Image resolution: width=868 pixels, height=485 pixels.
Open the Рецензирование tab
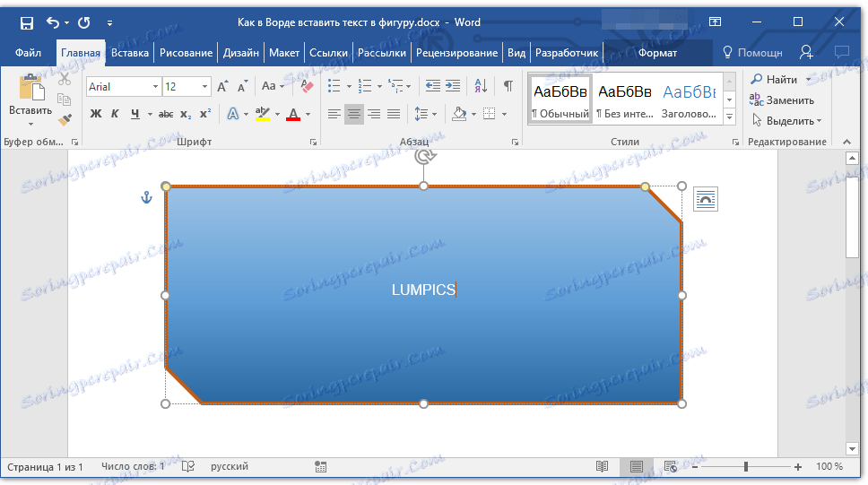click(x=456, y=53)
